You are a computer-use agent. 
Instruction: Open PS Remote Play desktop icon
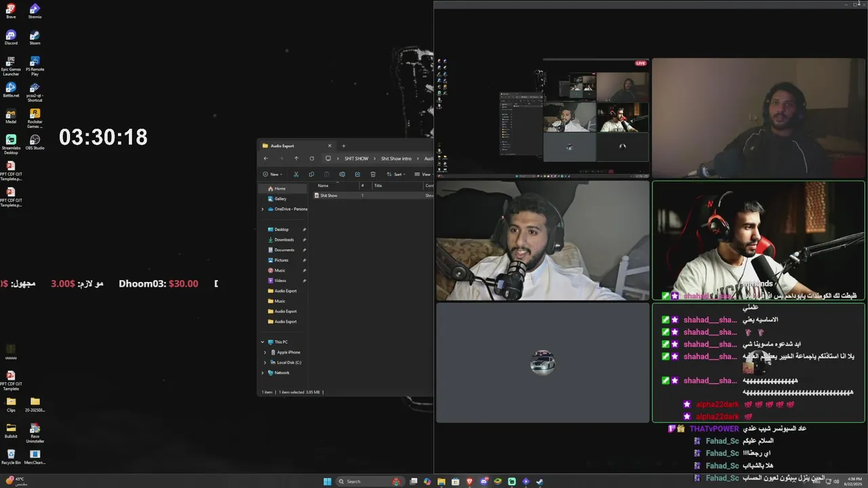(x=35, y=66)
